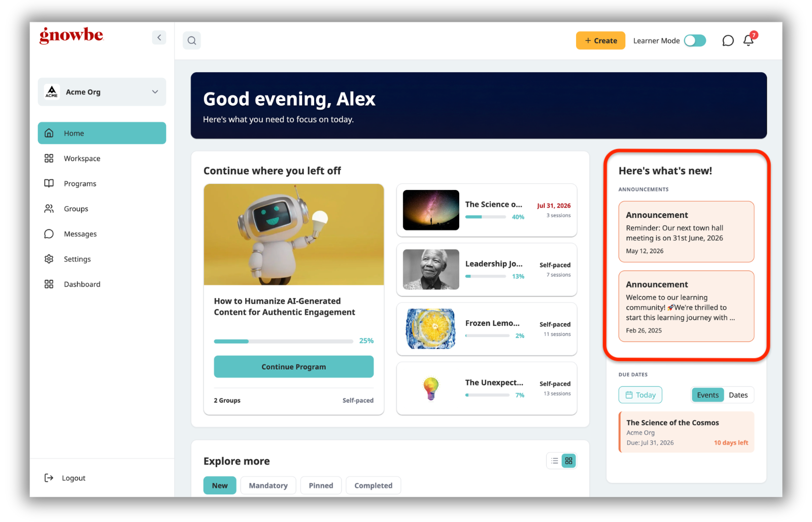Image resolution: width=812 pixels, height=522 pixels.
Task: Click the gnowbe logo
Action: click(x=71, y=35)
